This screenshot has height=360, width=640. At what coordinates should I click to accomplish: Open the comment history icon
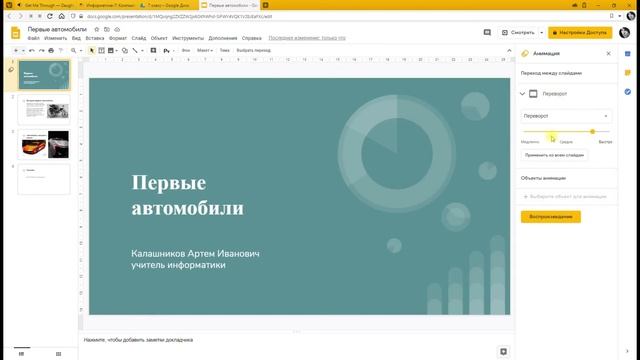tap(487, 32)
